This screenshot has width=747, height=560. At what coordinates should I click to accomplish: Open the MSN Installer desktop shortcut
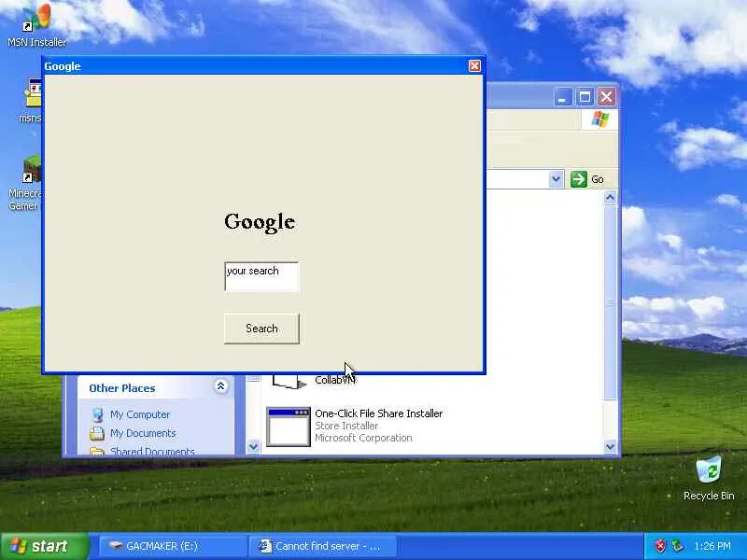click(36, 25)
